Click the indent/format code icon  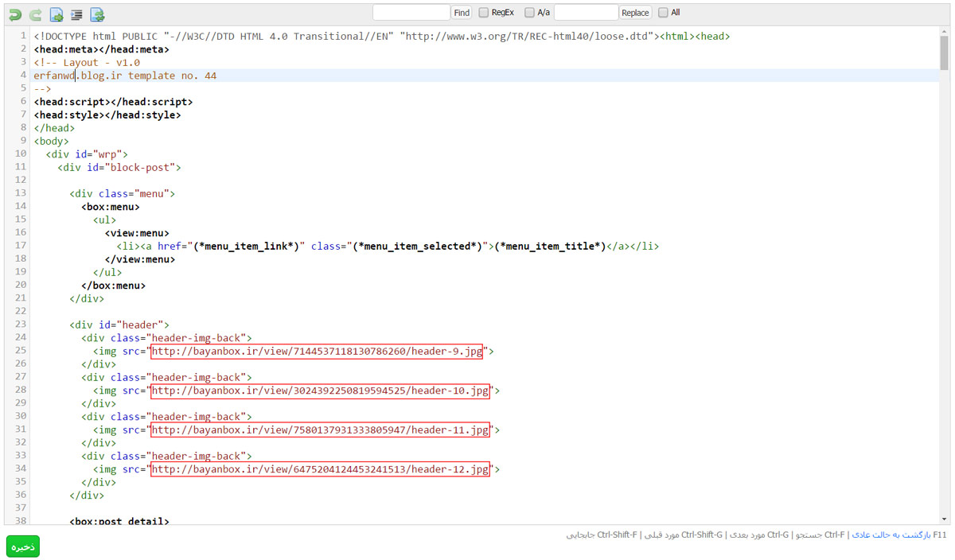pos(77,14)
